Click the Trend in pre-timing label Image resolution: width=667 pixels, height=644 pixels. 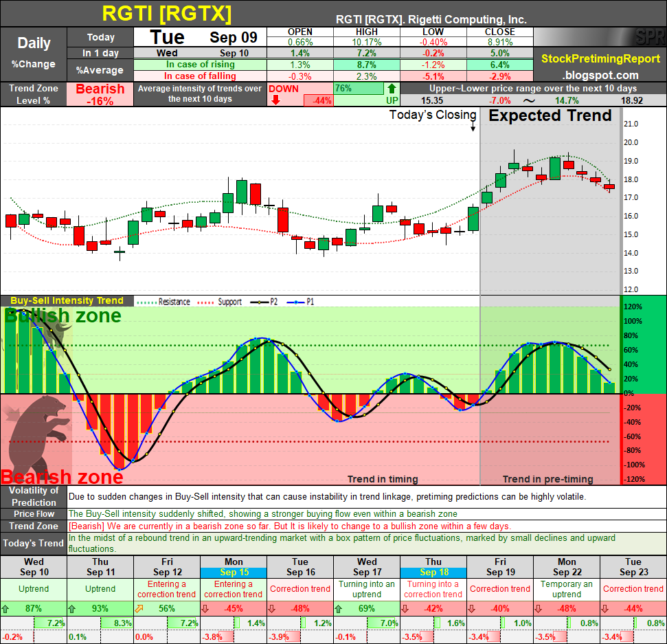coord(548,479)
